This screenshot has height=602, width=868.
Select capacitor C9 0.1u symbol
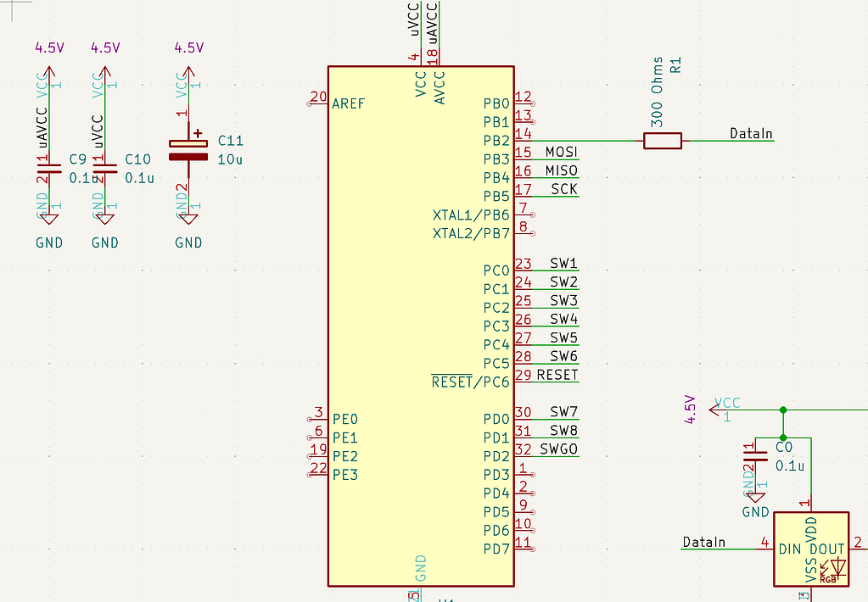coord(49,170)
